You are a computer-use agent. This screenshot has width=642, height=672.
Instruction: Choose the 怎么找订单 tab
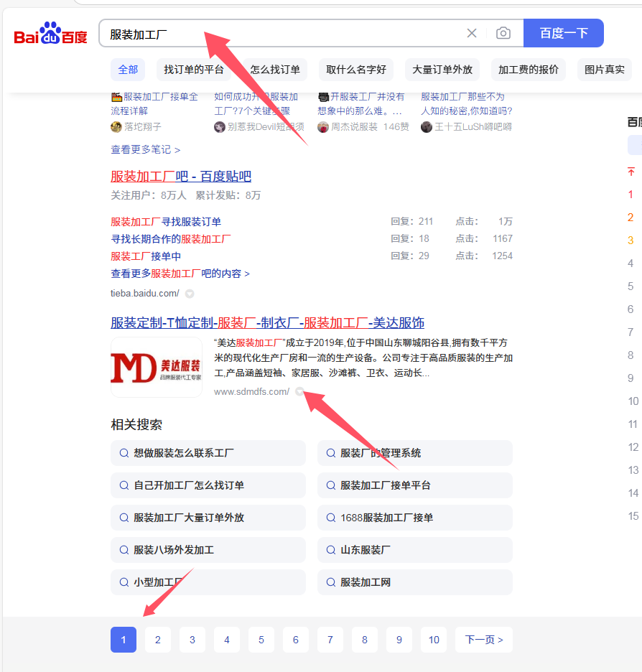point(275,70)
